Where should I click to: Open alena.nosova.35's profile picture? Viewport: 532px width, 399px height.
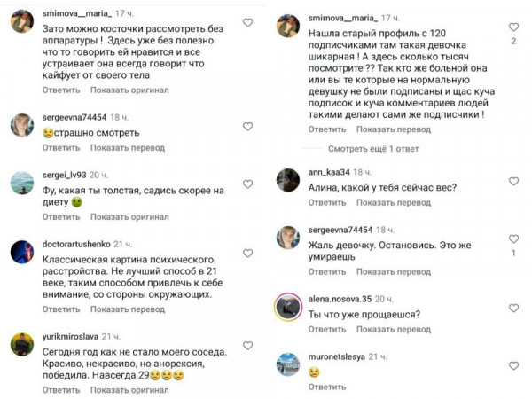[288, 307]
